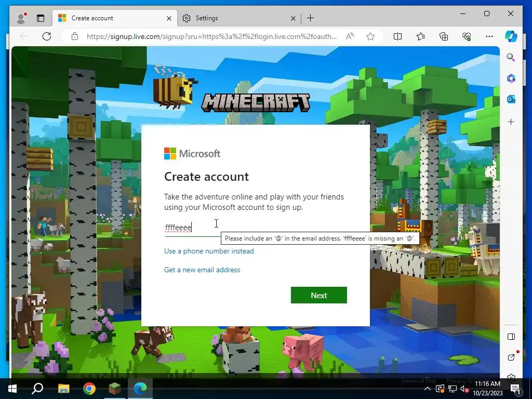Open the Edge profile icon

(x=21, y=18)
